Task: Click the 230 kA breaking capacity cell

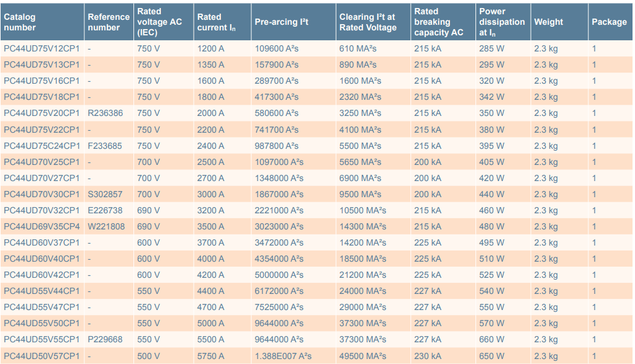Action: (x=428, y=356)
